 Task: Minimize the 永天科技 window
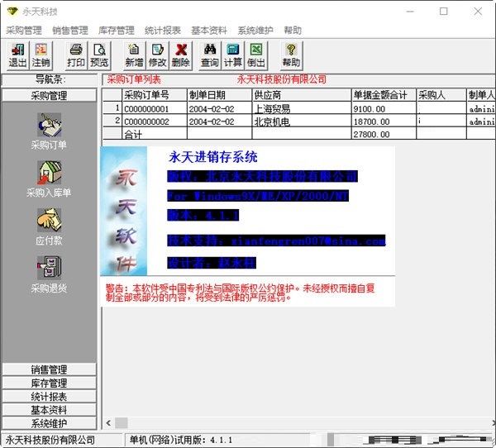(x=410, y=12)
